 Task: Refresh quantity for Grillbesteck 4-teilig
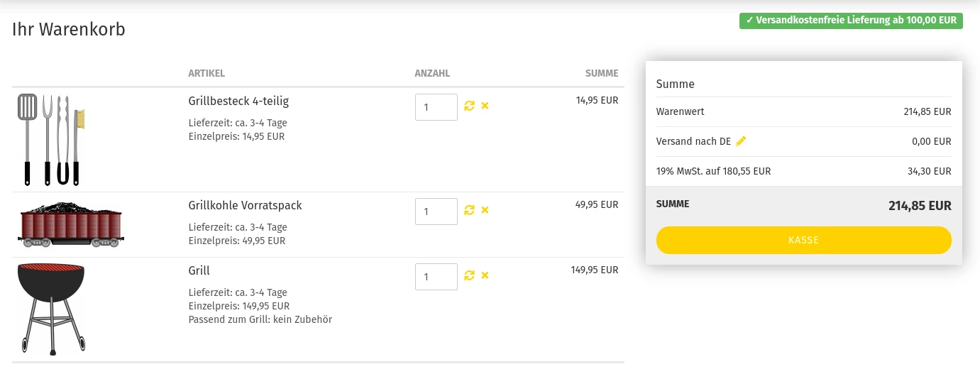(469, 106)
